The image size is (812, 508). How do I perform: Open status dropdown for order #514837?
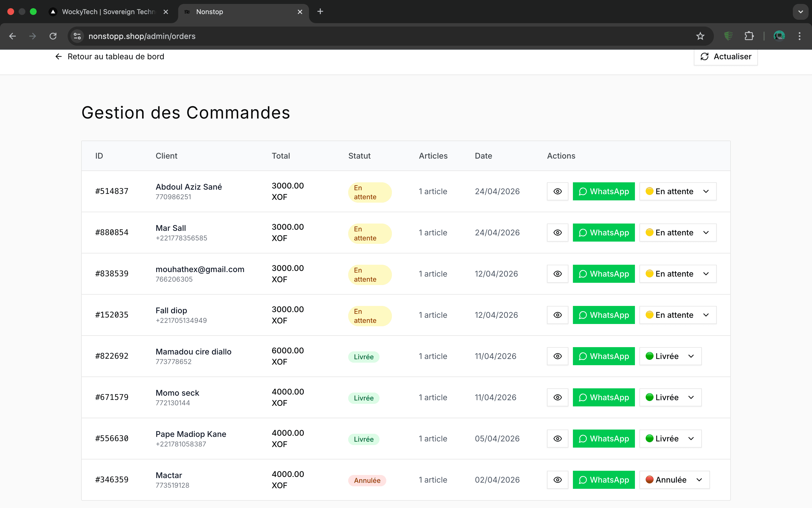678,191
